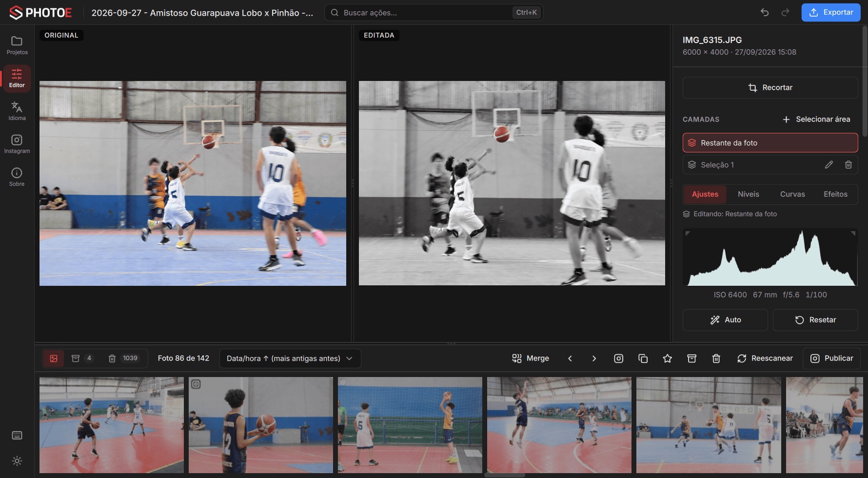The width and height of the screenshot is (868, 478).
Task: Open the Sobre info page
Action: (x=17, y=177)
